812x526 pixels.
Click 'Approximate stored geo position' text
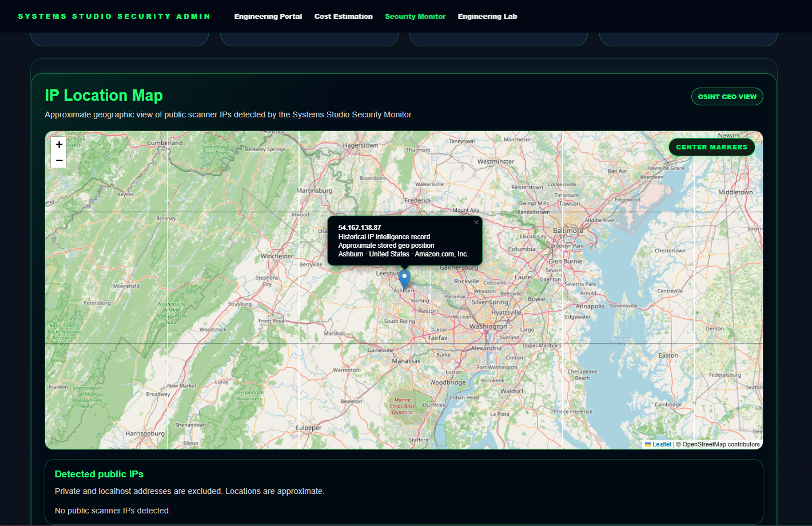coord(386,246)
